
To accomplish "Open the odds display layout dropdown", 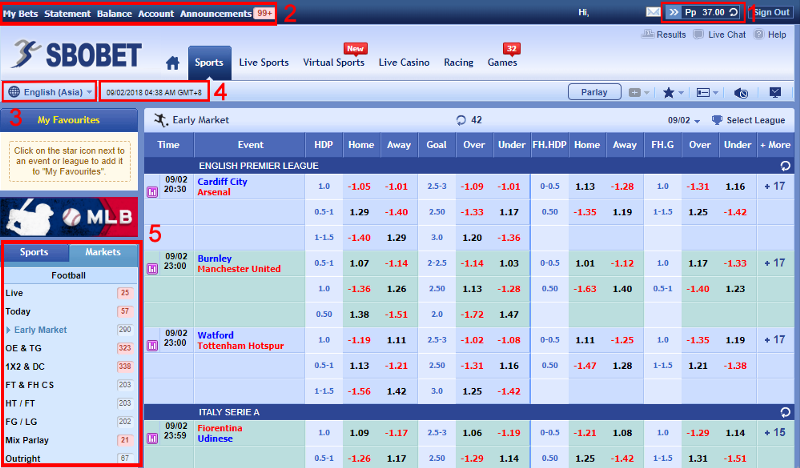I will point(707,92).
